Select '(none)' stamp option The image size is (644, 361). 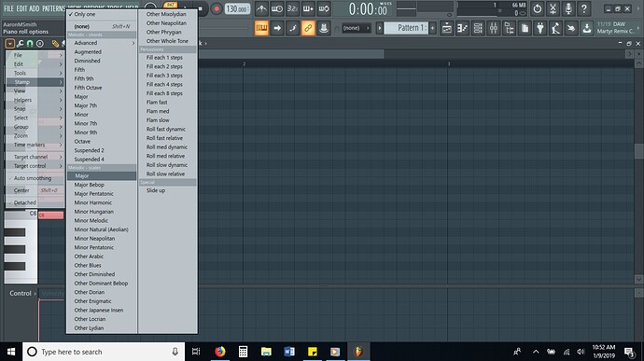point(102,26)
